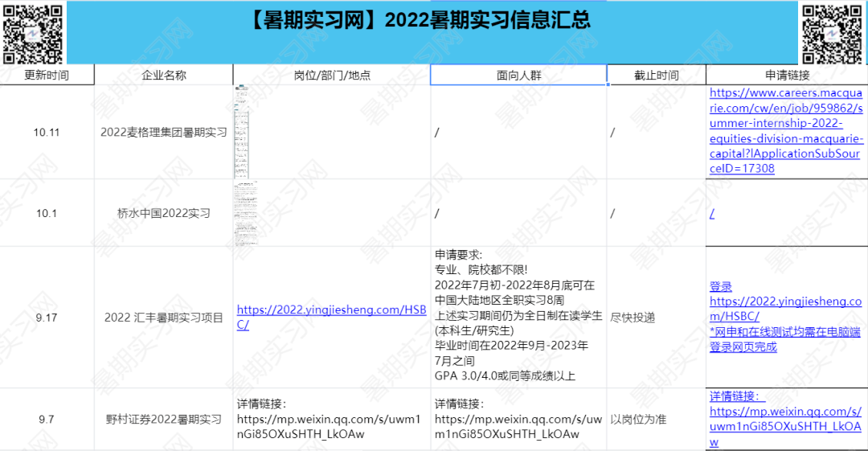Select the deadline cell 尽快投递

pyautogui.click(x=657, y=318)
